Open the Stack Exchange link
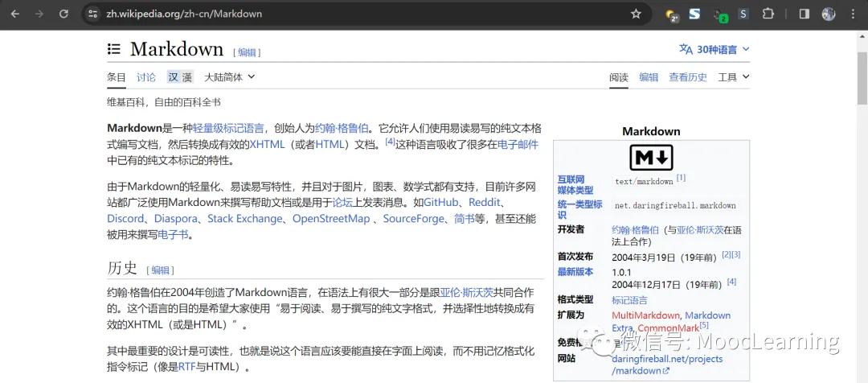868x383 pixels. click(244, 218)
